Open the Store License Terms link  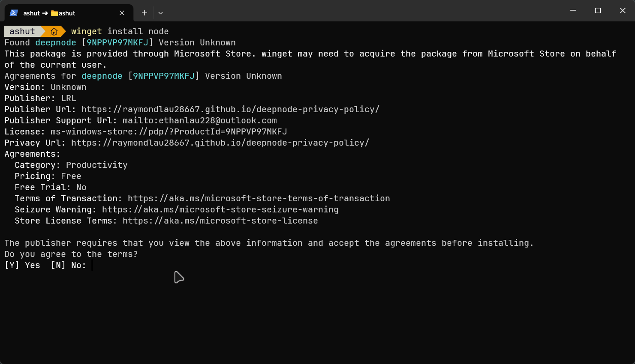[220, 221]
